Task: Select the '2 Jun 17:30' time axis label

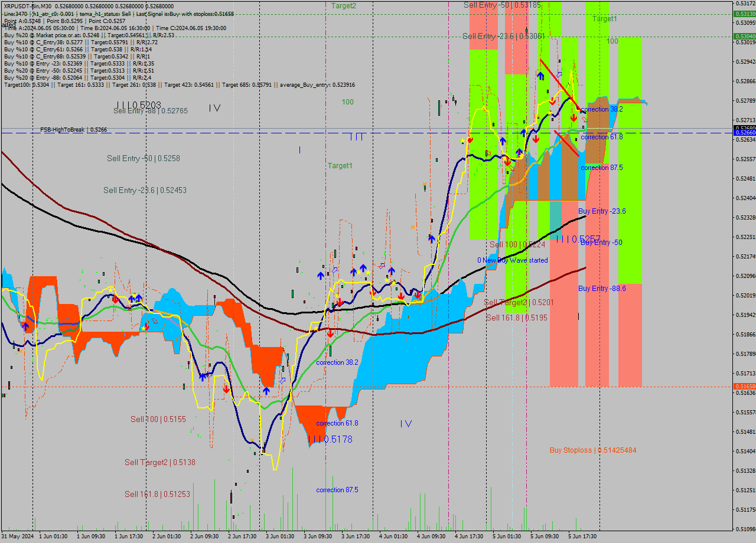Action: point(242,537)
